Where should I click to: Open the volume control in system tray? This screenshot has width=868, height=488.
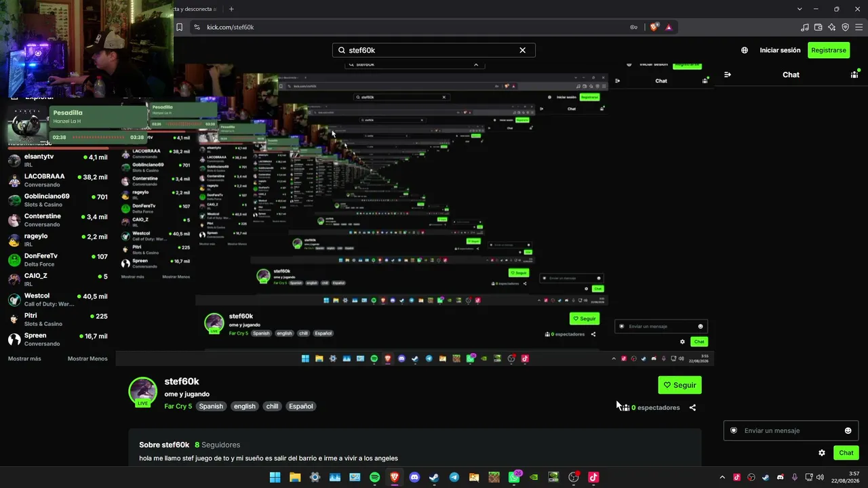pos(820,477)
